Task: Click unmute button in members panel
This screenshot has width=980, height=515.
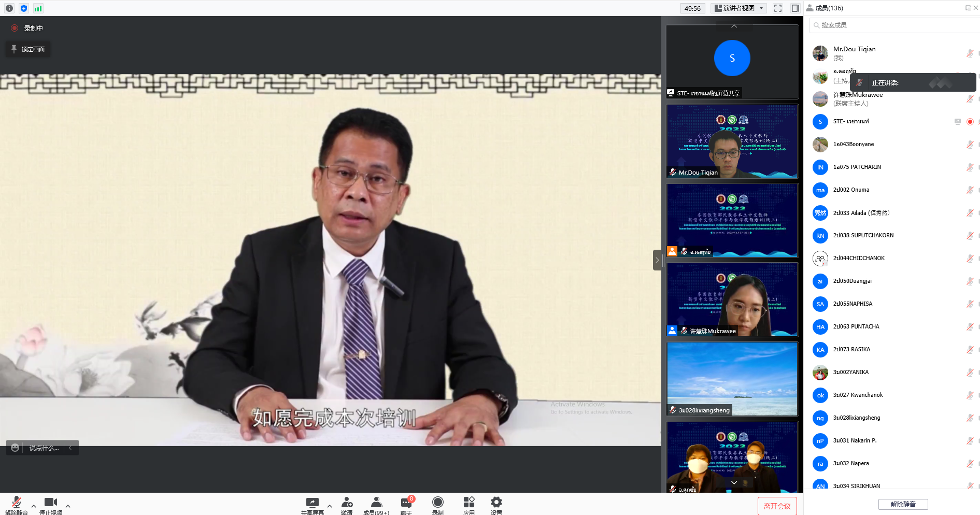Action: [903, 504]
